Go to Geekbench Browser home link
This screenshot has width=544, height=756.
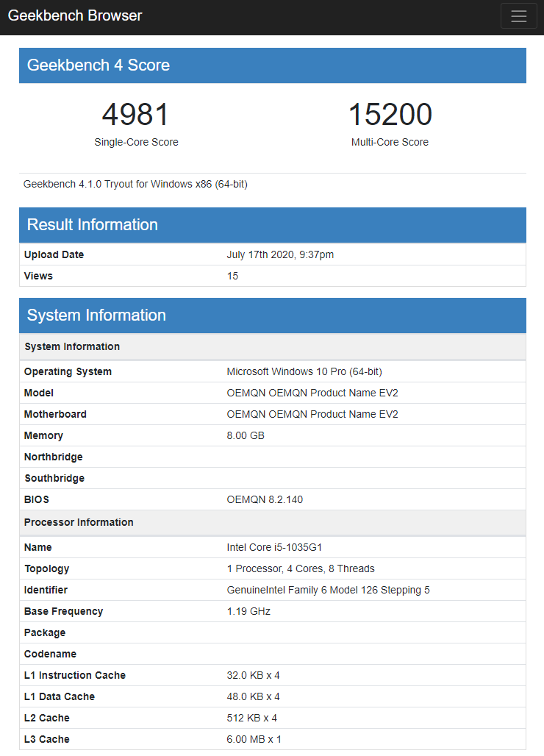click(x=75, y=15)
